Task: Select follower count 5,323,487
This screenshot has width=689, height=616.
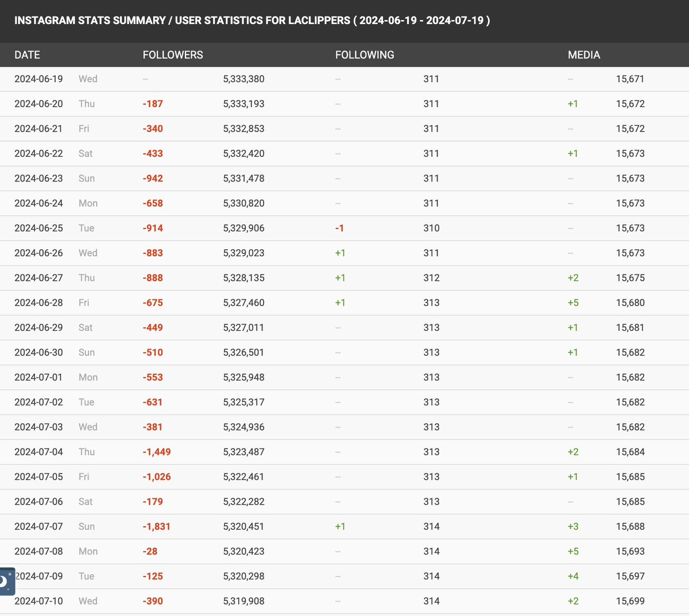Action: [243, 452]
